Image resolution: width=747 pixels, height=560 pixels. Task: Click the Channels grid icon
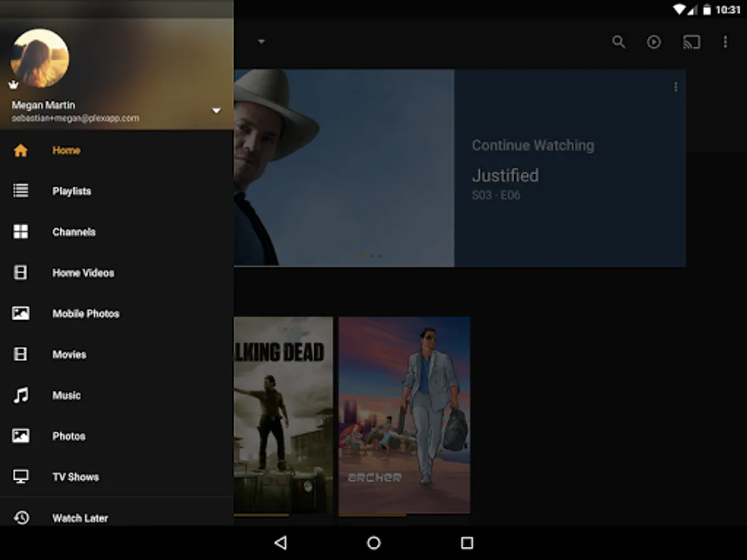tap(21, 232)
